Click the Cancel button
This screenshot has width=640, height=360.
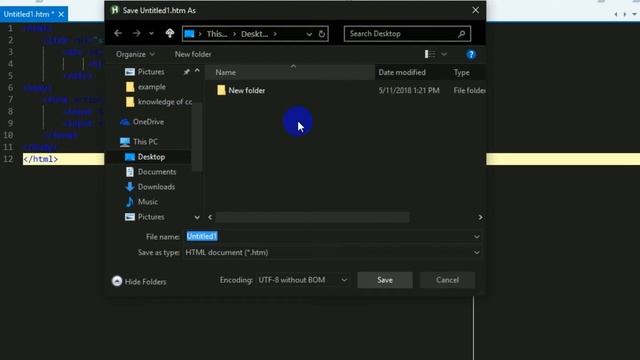point(447,280)
